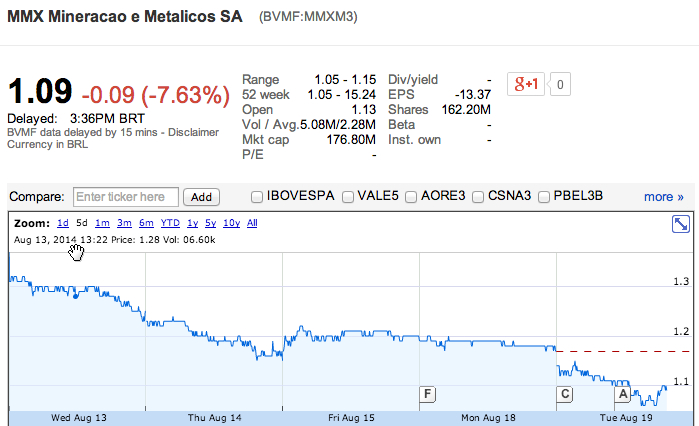Viewport: 699px width, 426px height.
Task: Click the A news flag marker
Action: tap(621, 394)
